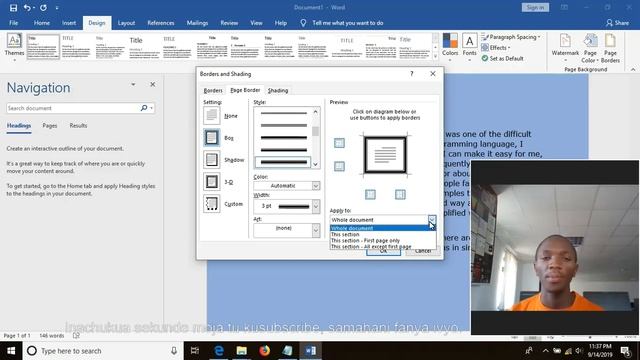This screenshot has width=640, height=360.
Task: Click the Save icon in quick access toolbar
Action: click(13, 8)
